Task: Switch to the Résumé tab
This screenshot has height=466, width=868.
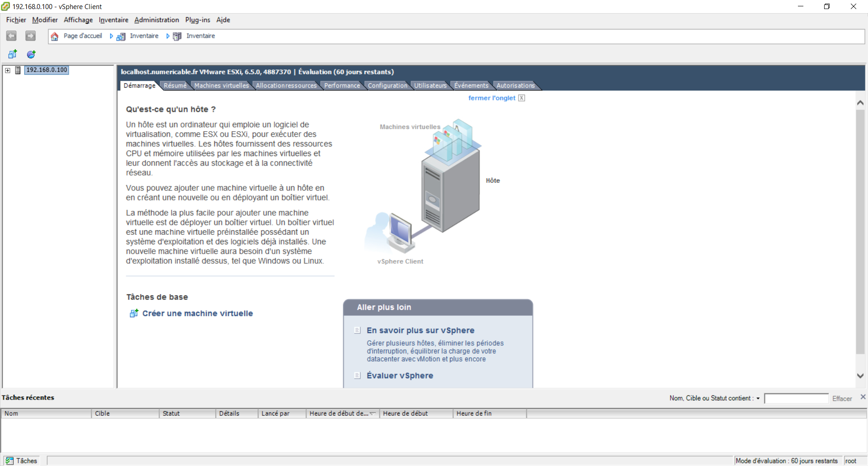Action: click(175, 86)
